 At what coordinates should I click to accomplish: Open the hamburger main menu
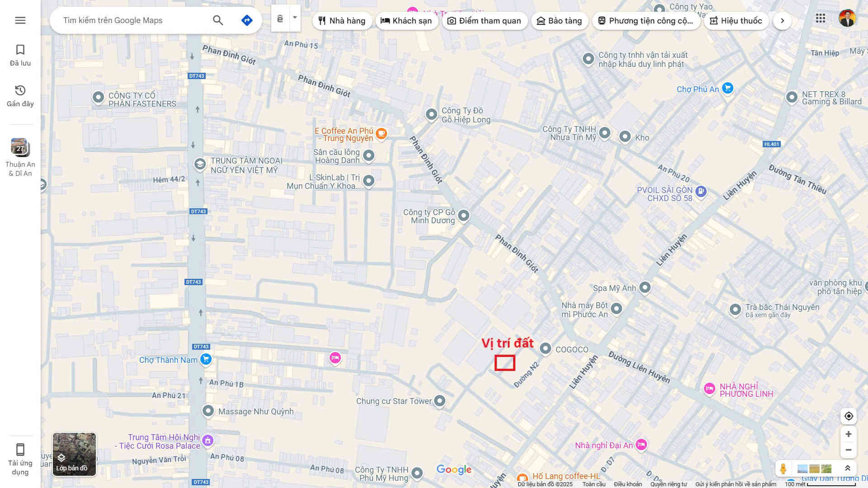pos(20,20)
